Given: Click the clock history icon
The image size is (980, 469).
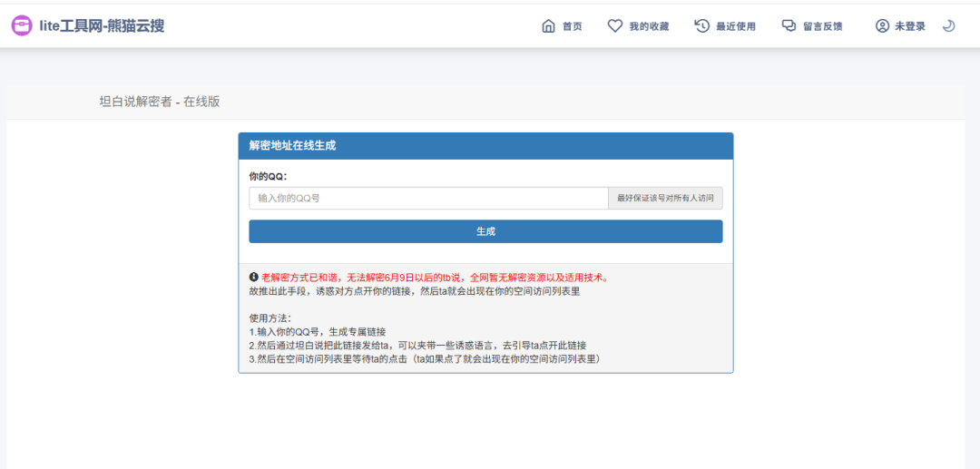Looking at the screenshot, I should tap(701, 26).
